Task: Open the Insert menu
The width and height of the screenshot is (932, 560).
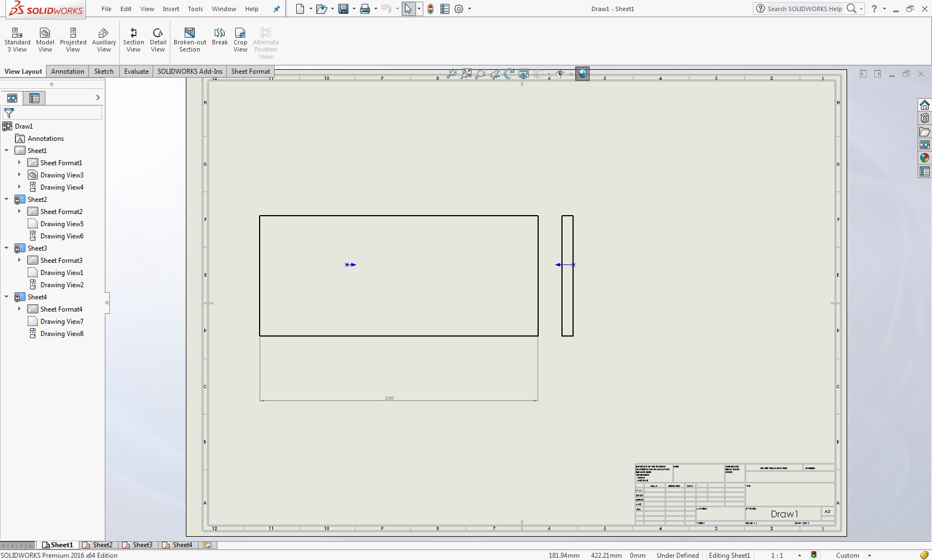Action: click(171, 9)
